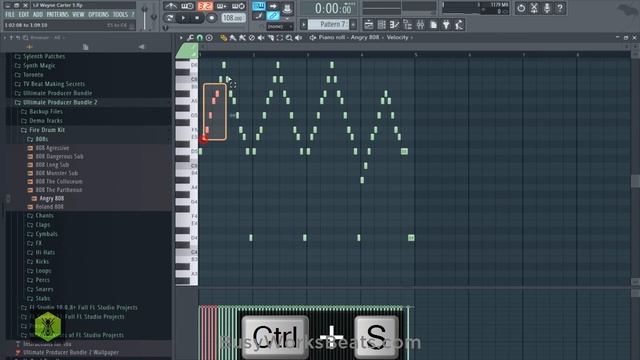Select the Paint brush tool
The height and width of the screenshot is (360, 640).
coord(233,38)
